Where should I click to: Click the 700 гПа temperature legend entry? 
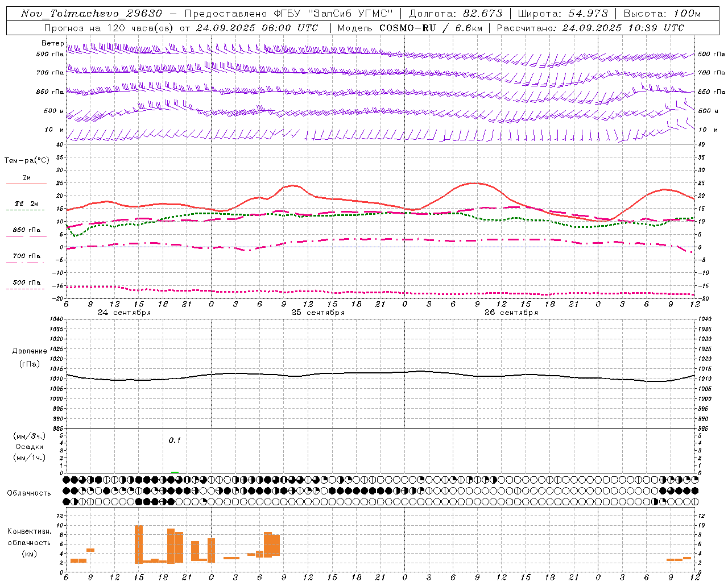point(26,256)
